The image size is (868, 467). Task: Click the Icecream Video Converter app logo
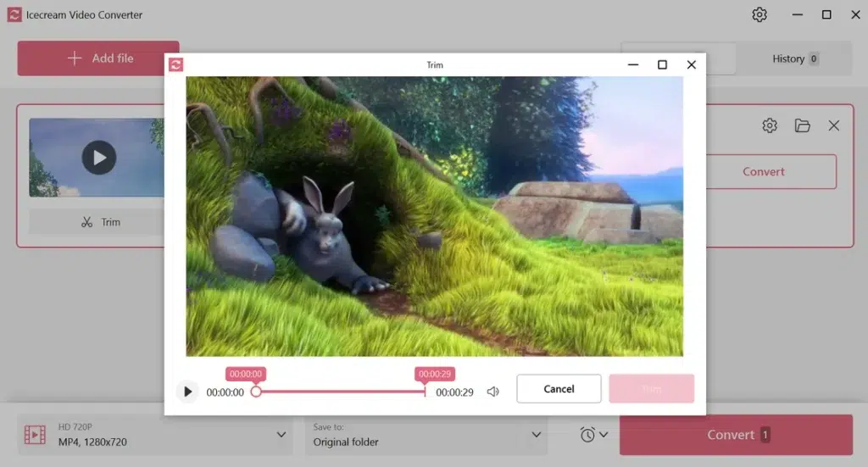14,15
